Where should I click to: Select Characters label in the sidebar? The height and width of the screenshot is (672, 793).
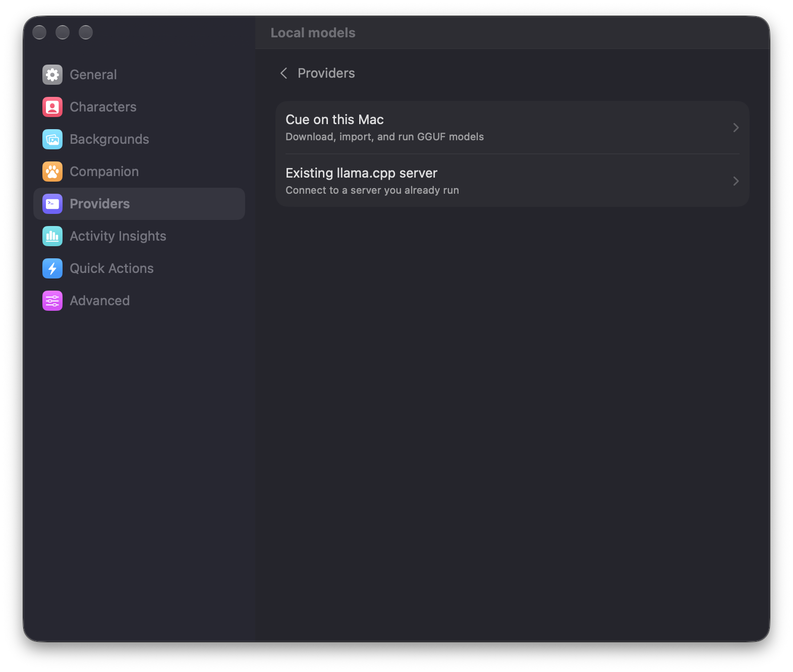point(103,107)
